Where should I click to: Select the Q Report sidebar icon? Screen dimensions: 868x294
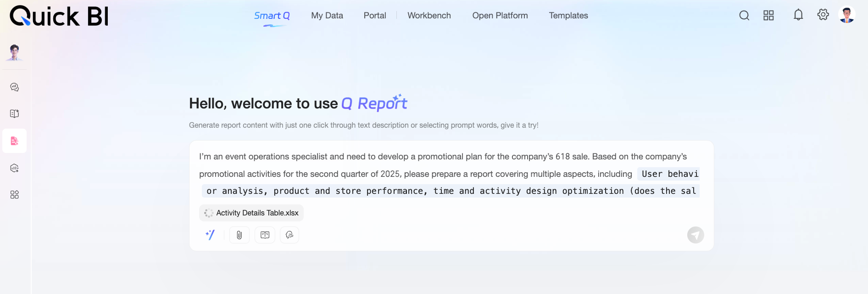(x=15, y=141)
